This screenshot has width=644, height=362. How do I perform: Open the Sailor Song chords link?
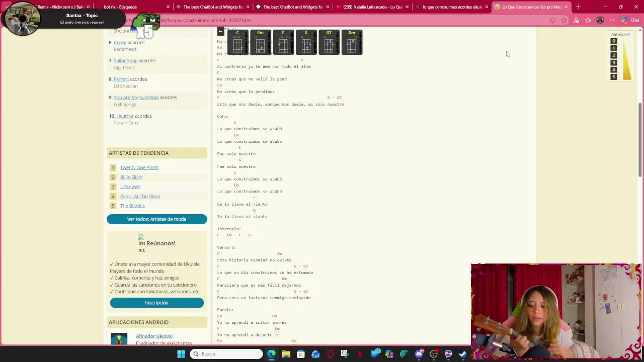point(125,60)
